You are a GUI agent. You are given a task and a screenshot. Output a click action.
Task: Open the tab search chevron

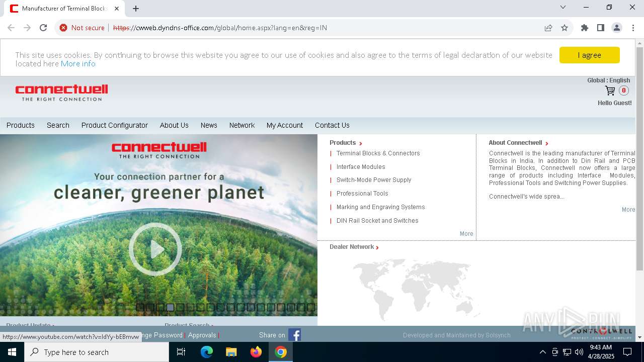click(x=563, y=7)
